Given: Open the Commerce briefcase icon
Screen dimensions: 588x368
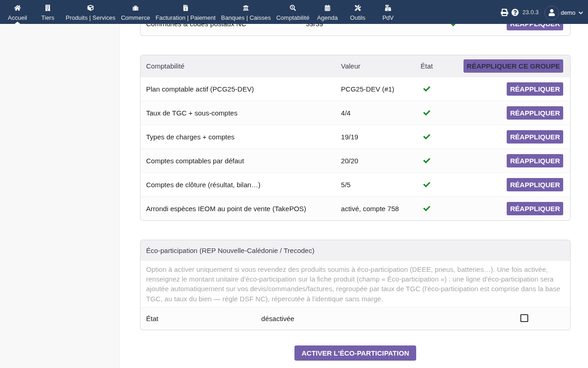Looking at the screenshot, I should tap(136, 8).
